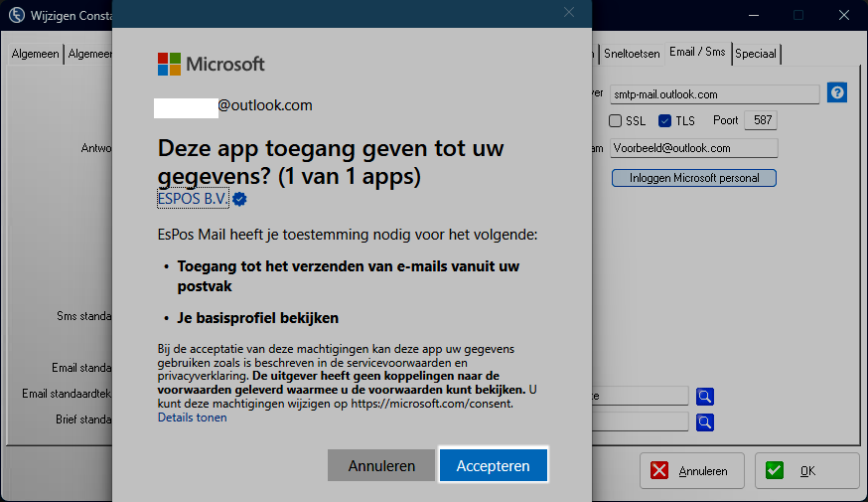
Task: Click Annuleren in the Microsoft consent dialog
Action: point(381,465)
